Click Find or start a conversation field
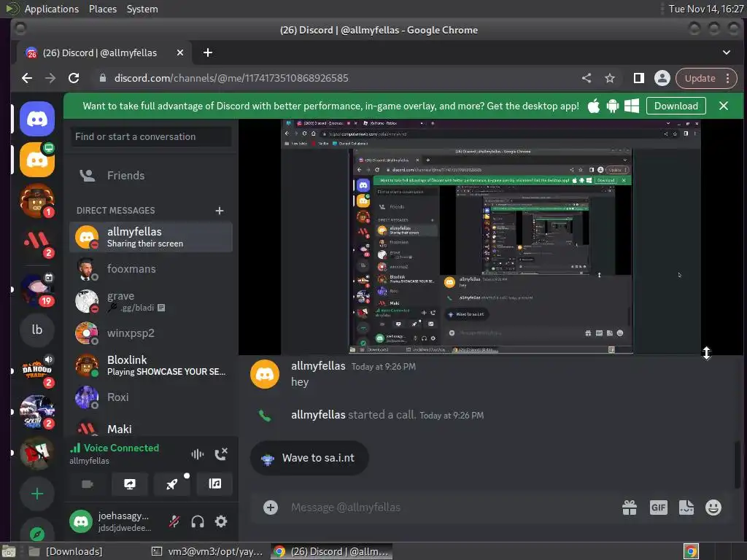This screenshot has width=747, height=560. coord(150,136)
